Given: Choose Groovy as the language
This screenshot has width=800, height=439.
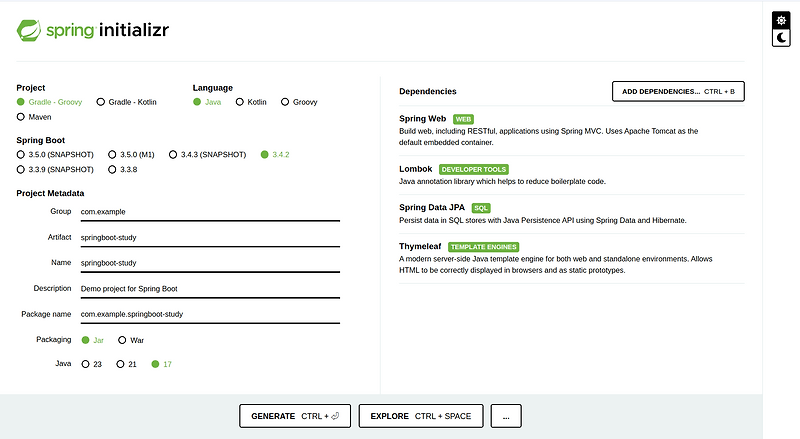Looking at the screenshot, I should coord(299,102).
